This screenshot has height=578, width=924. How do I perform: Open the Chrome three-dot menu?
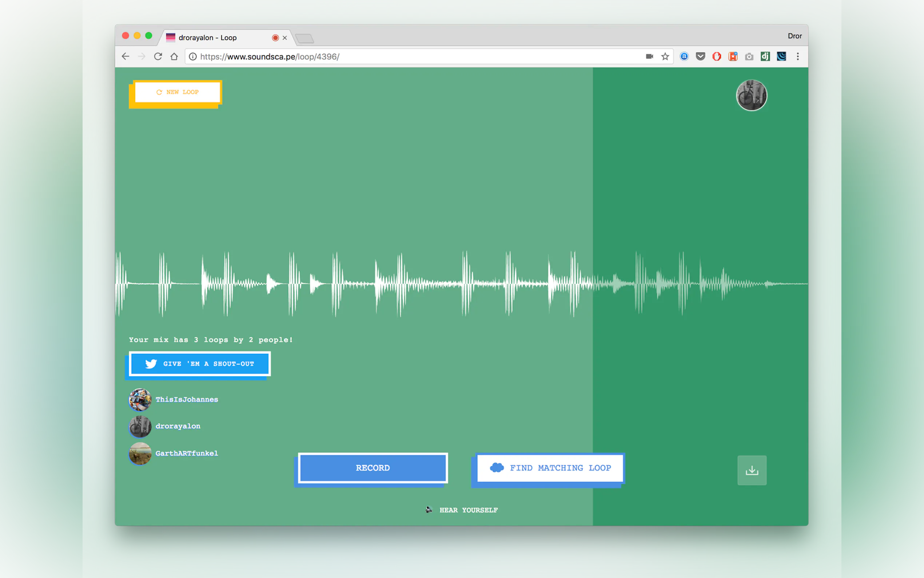pyautogui.click(x=797, y=56)
